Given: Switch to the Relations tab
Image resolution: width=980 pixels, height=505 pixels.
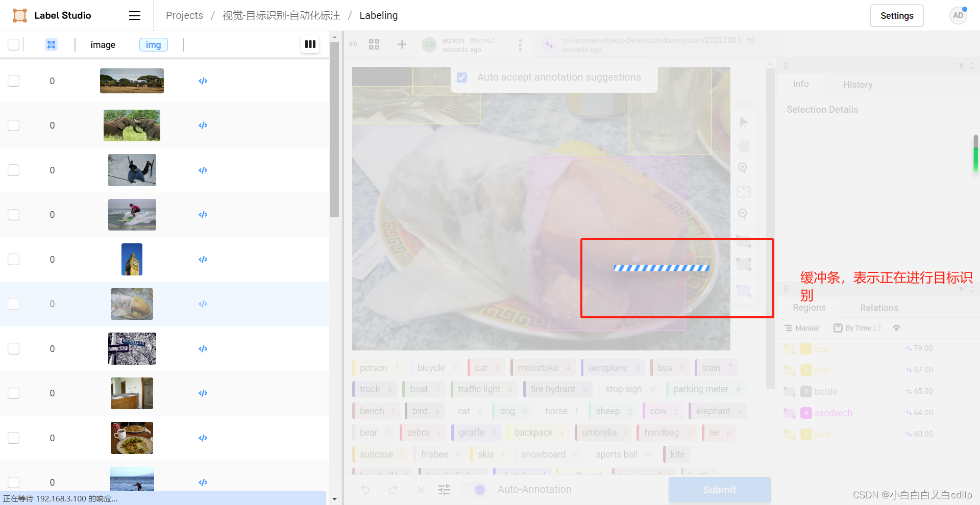Looking at the screenshot, I should 879,308.
